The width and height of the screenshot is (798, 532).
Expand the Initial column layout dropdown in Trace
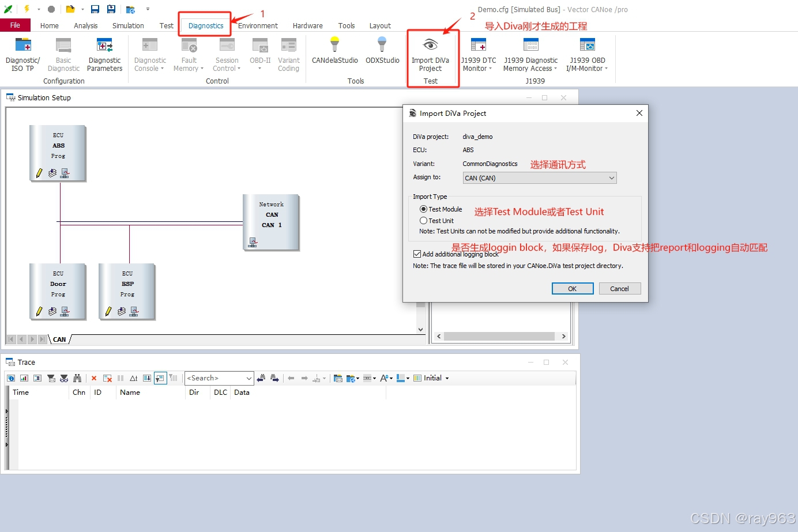click(447, 379)
